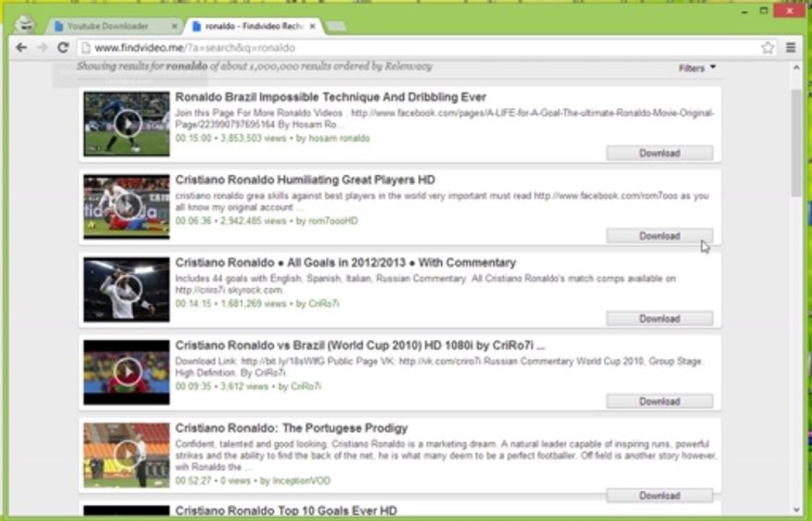
Task: Click "Showing results for ronaldo" text
Action: [142, 67]
